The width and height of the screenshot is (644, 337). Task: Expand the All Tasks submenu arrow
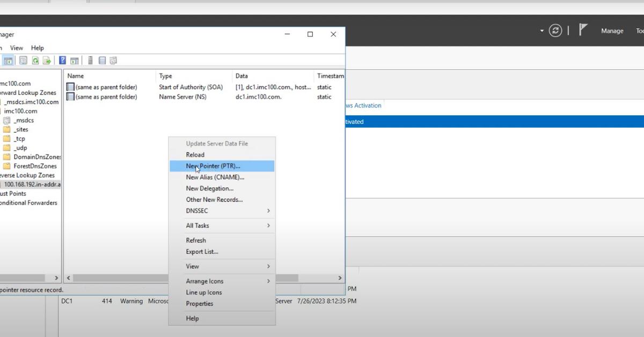pyautogui.click(x=268, y=226)
